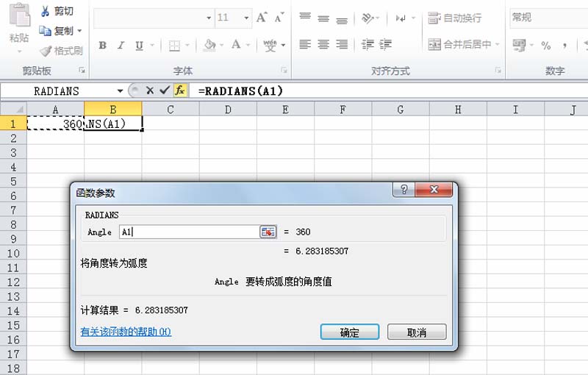Open the fill color paint bucket
Image resolution: width=588 pixels, height=375 pixels.
[209, 46]
